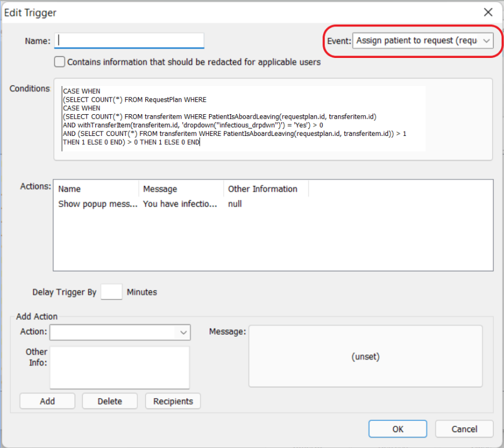The height and width of the screenshot is (448, 504).
Task: Open the Action dropdown in Add Action
Action: point(120,332)
